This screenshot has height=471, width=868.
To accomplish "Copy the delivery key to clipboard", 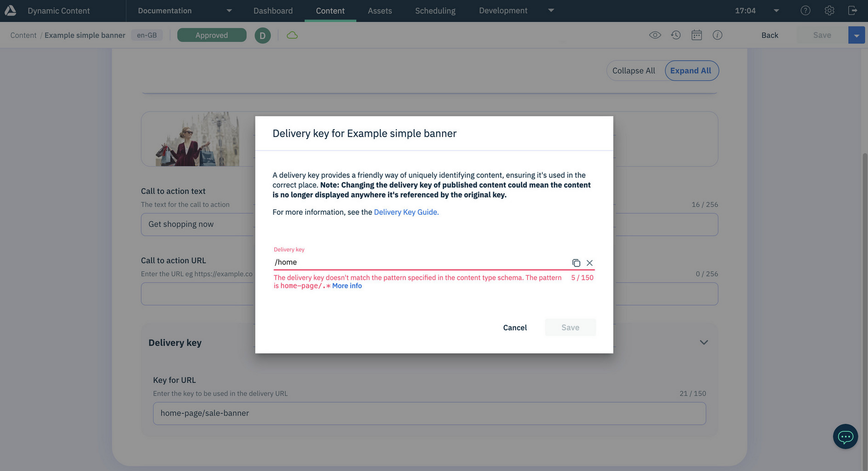I will [576, 263].
